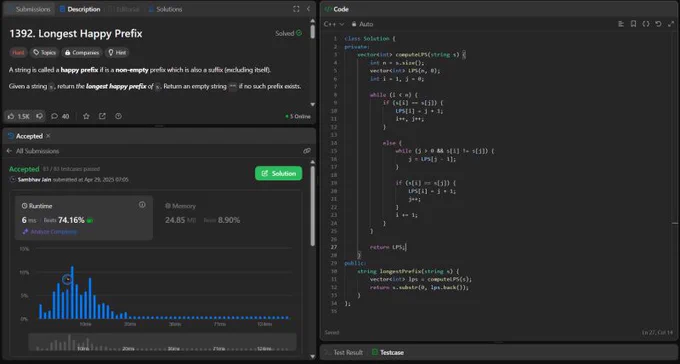Open the Testcase tab
Screen dimensions: 680x364
pos(388,352)
